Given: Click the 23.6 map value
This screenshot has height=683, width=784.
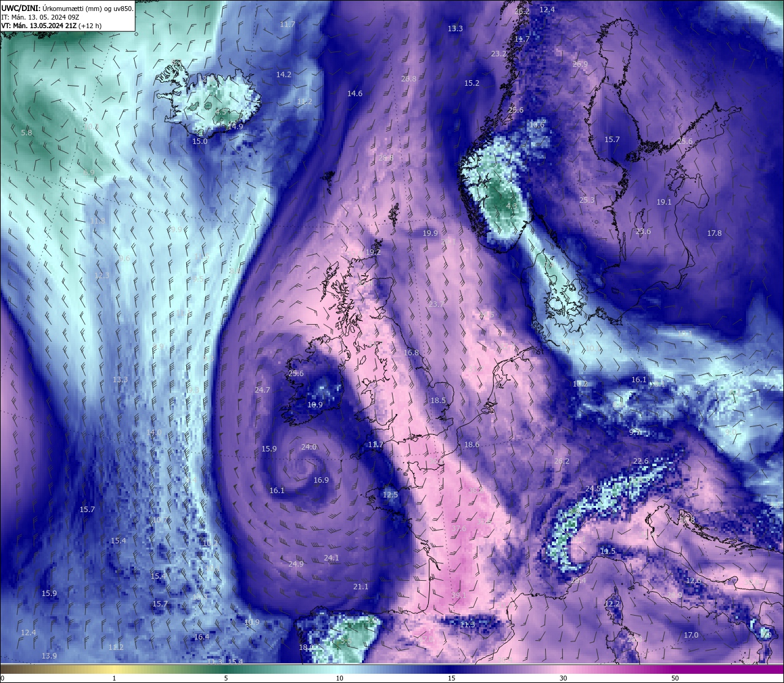Looking at the screenshot, I should [643, 231].
